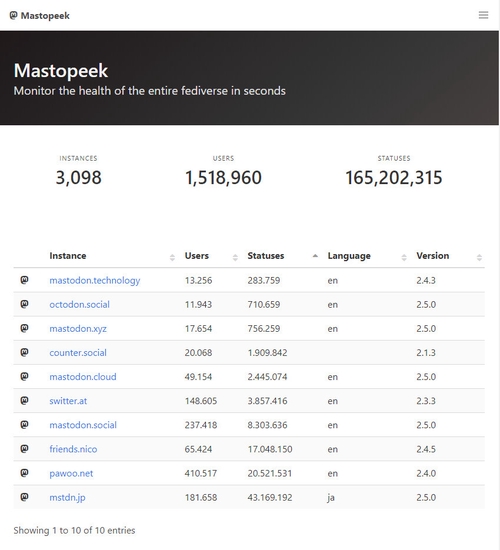Open the mastodon.technology instance link
Viewport: 500px width, 550px height.
tap(95, 281)
